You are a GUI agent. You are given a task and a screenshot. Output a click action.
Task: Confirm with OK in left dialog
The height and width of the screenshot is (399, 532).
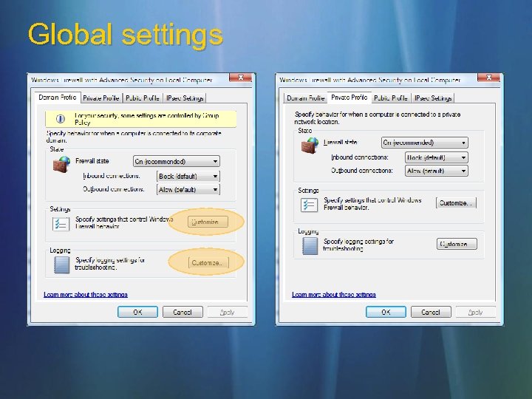[137, 312]
